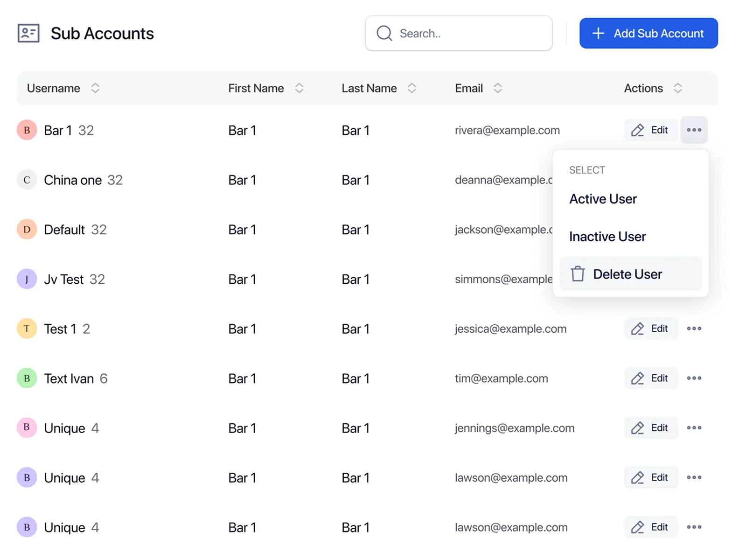Click the red B avatar for Bar 1
The width and height of the screenshot is (739, 560).
pos(27,130)
